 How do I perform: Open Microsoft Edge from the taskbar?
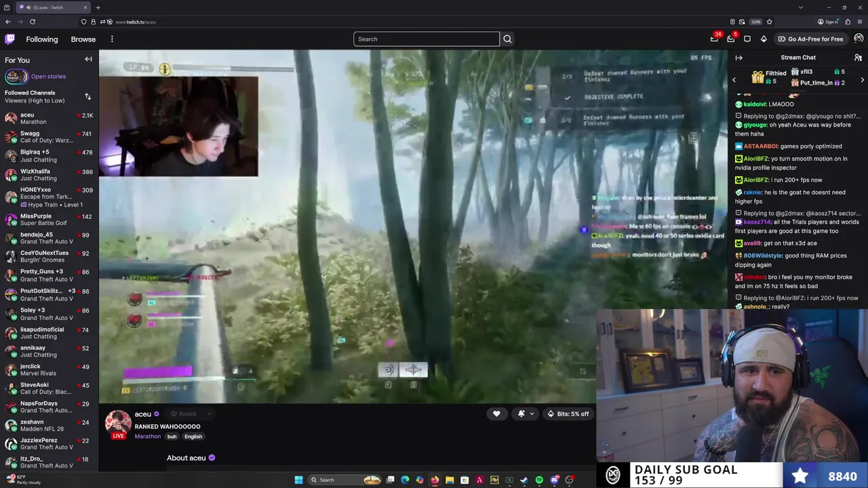point(405,480)
